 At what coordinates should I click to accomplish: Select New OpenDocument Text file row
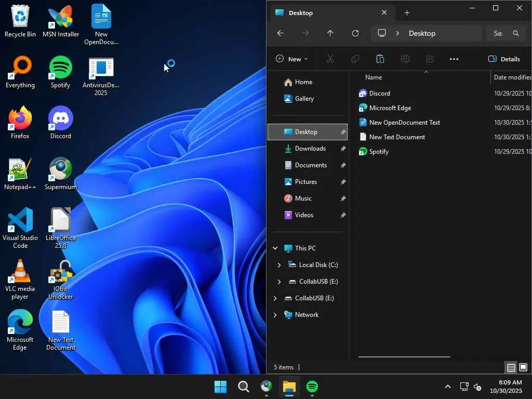445,123
